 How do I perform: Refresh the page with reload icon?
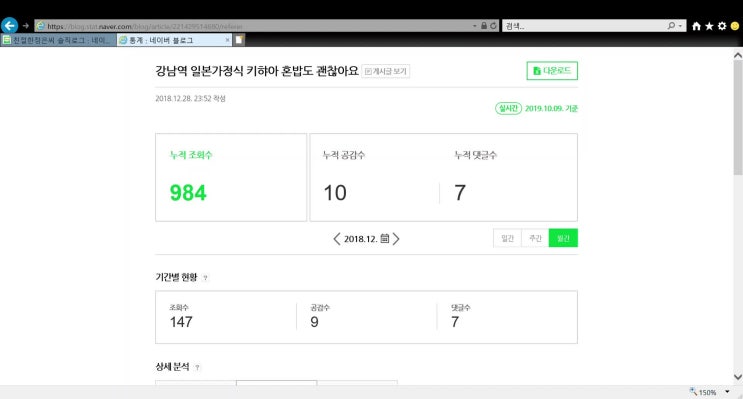[x=493, y=26]
